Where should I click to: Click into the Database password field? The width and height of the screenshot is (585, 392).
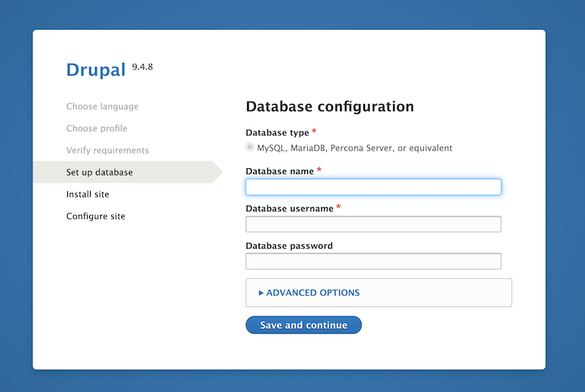point(374,262)
